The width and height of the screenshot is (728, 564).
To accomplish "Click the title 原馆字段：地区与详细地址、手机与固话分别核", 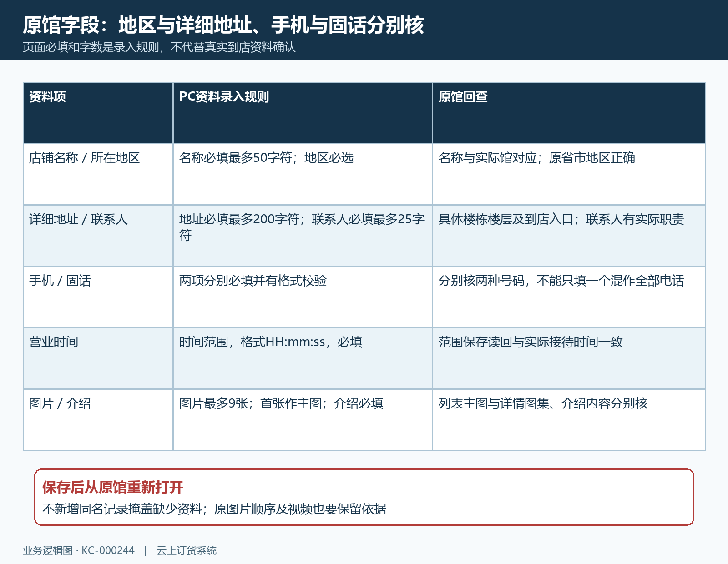I will coord(223,25).
